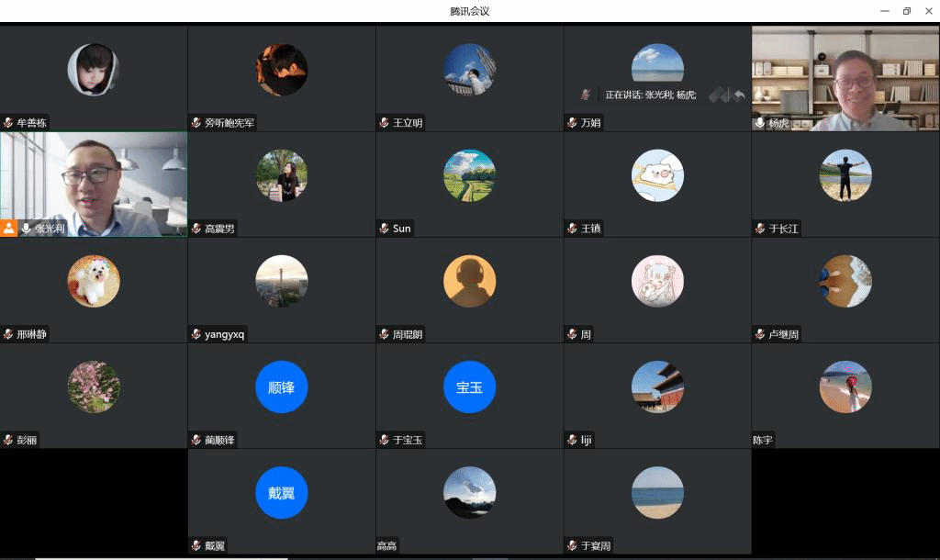This screenshot has height=560, width=940.
Task: Click the muted mic icon next to 戴翼
Action: (196, 546)
